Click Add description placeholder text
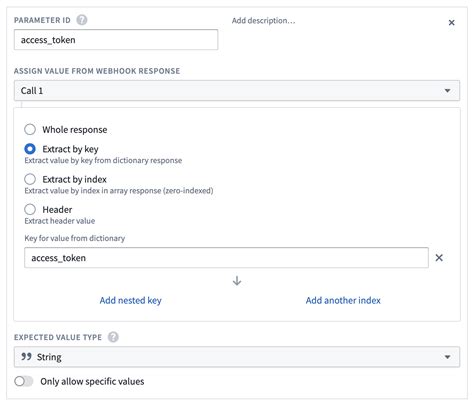Image resolution: width=474 pixels, height=402 pixels. (263, 21)
